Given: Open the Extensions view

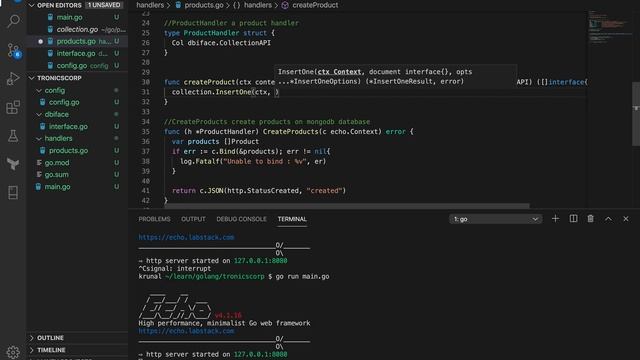Looking at the screenshot, I should pyautogui.click(x=13, y=107).
